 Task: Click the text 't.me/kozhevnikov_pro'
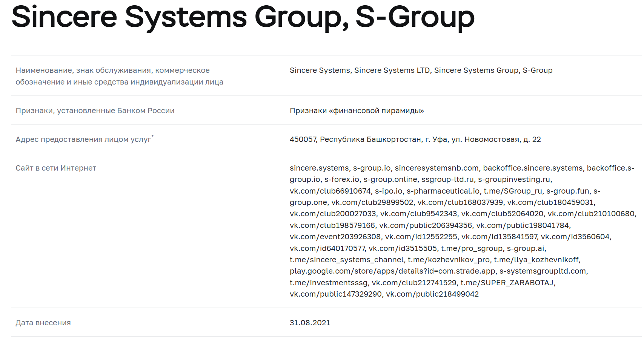449,260
